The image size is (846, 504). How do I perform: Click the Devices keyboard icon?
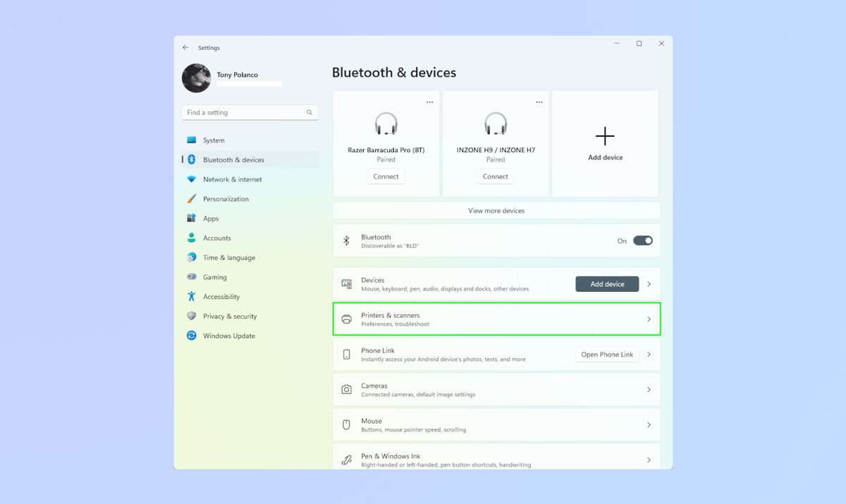(346, 284)
